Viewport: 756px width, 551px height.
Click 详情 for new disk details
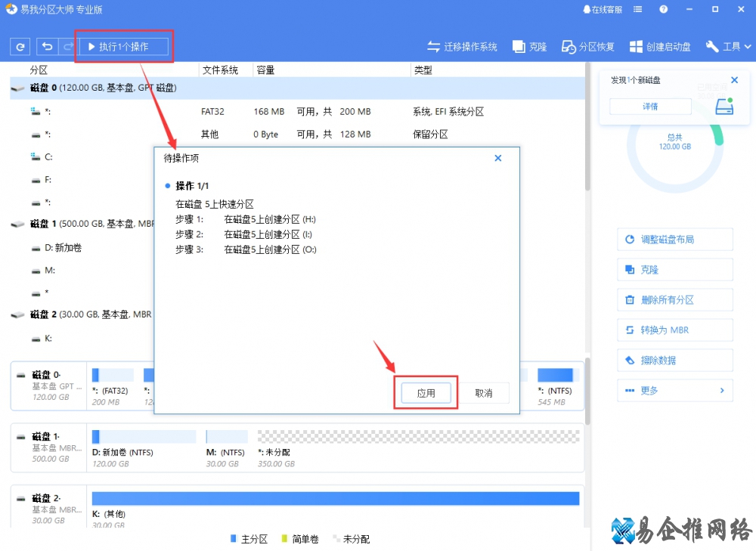pyautogui.click(x=650, y=107)
